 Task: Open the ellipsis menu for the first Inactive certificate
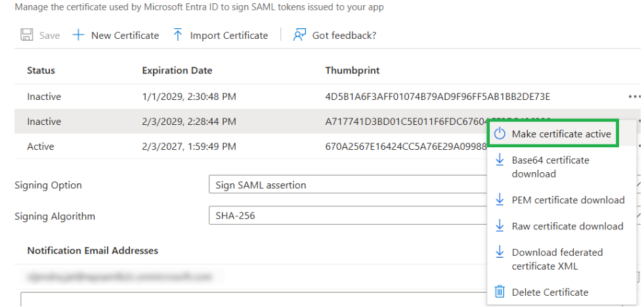click(633, 97)
